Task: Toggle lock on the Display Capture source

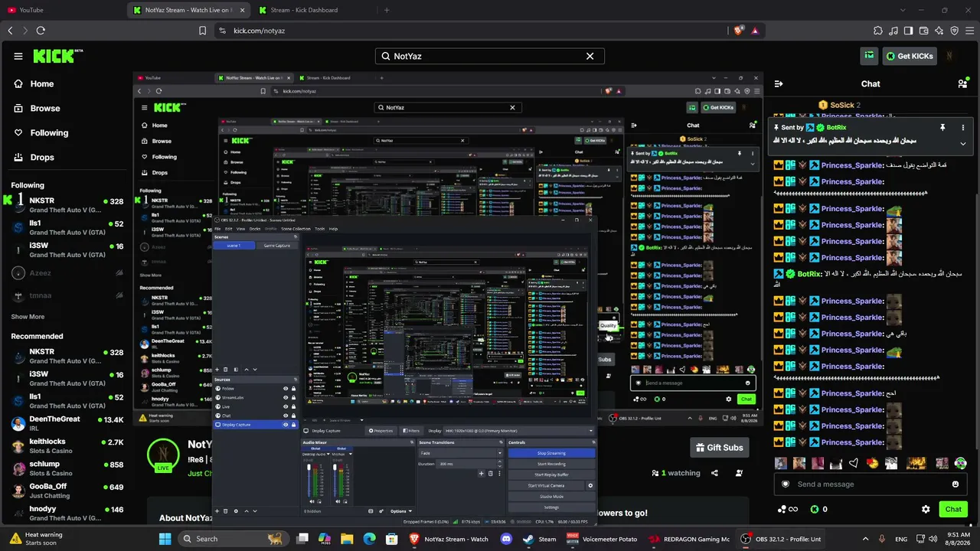Action: coord(294,425)
